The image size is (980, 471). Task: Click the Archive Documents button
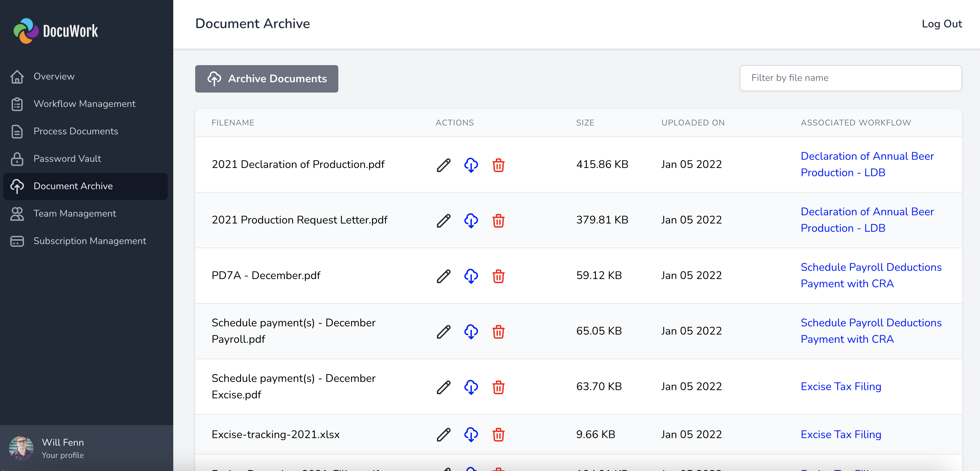coord(266,78)
